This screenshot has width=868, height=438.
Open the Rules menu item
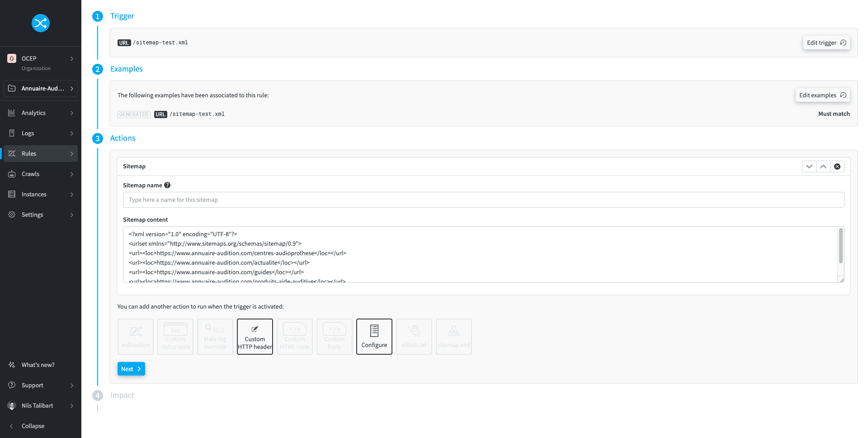28,153
